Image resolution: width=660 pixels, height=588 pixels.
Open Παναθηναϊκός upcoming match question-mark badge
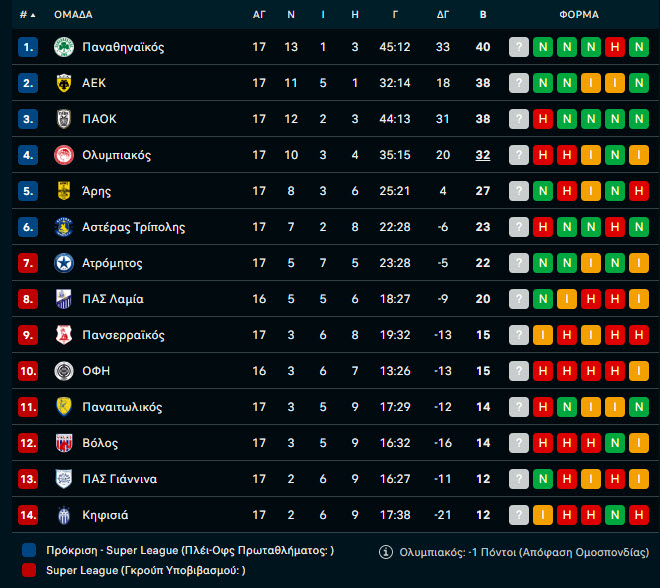[519, 47]
